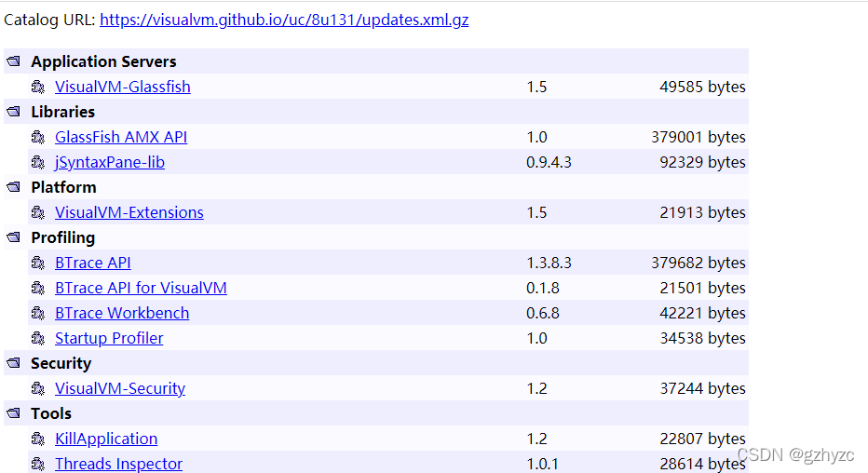Viewport: 868px width, 473px height.
Task: Click the plugin icon beside Startup Profiler
Action: 37,338
